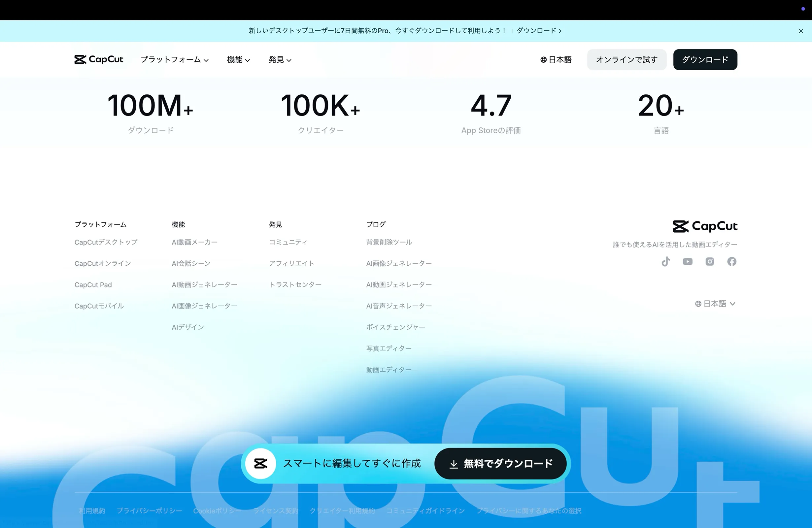Open AI動画ジェネレーター under 機能

204,285
